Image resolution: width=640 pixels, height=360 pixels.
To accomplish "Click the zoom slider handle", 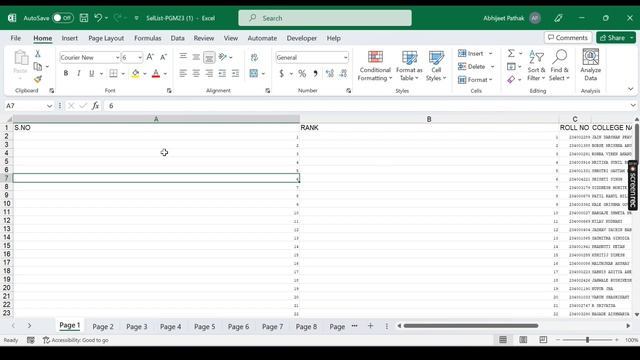I will [x=587, y=340].
